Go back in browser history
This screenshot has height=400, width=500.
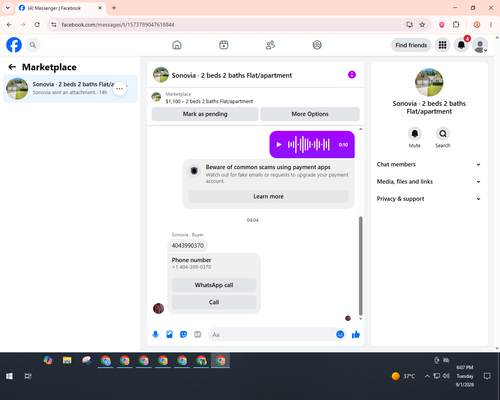click(9, 25)
